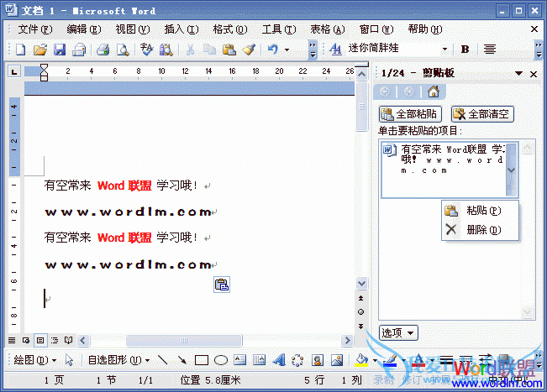Click the Paste Options smart tag
The width and height of the screenshot is (547, 392).
[x=222, y=285]
